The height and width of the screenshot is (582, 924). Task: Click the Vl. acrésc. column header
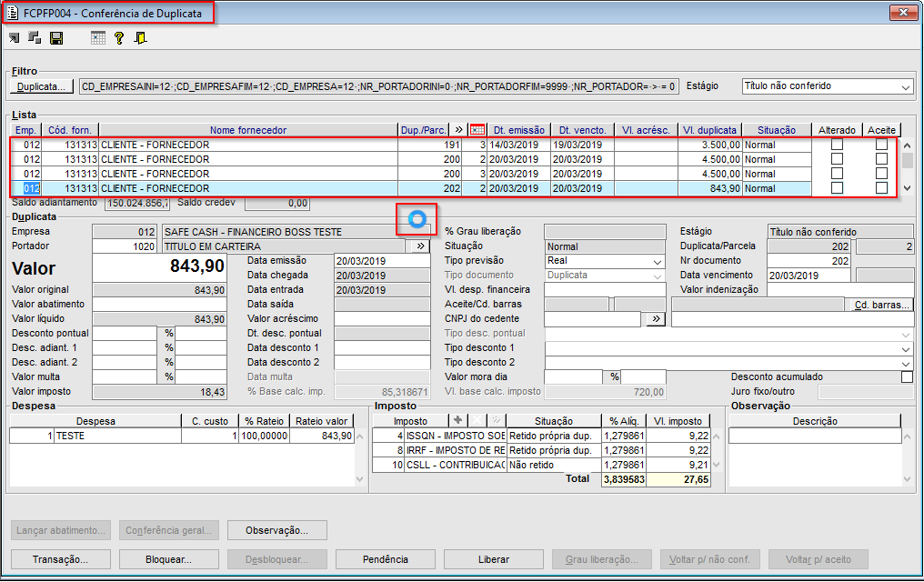pyautogui.click(x=646, y=130)
